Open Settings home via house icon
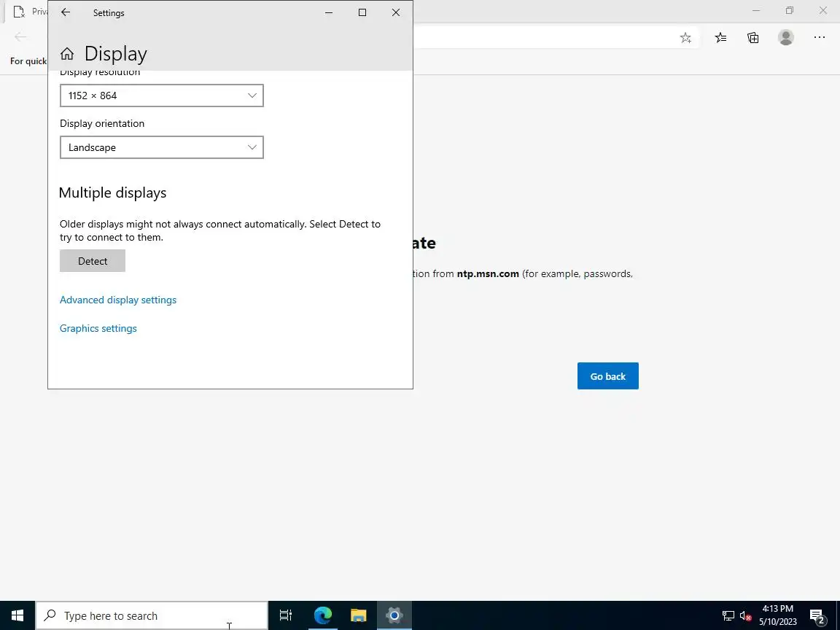Screen dimensions: 840x630 point(67,53)
